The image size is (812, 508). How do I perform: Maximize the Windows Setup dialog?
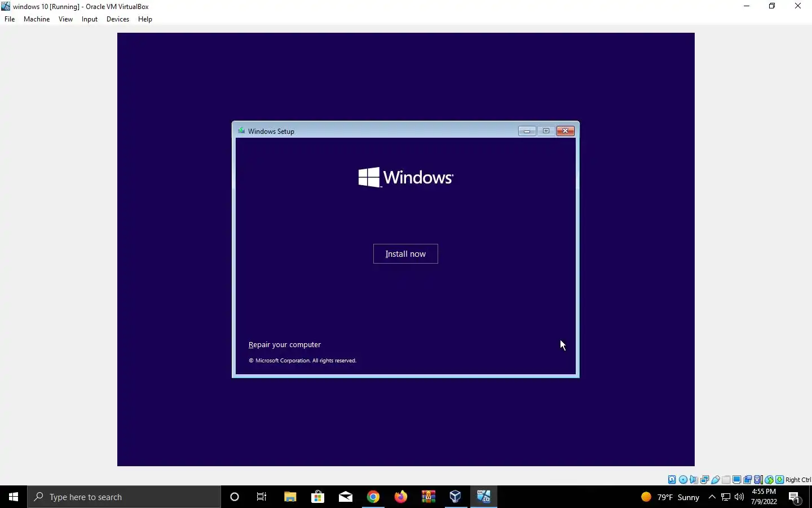pos(546,131)
